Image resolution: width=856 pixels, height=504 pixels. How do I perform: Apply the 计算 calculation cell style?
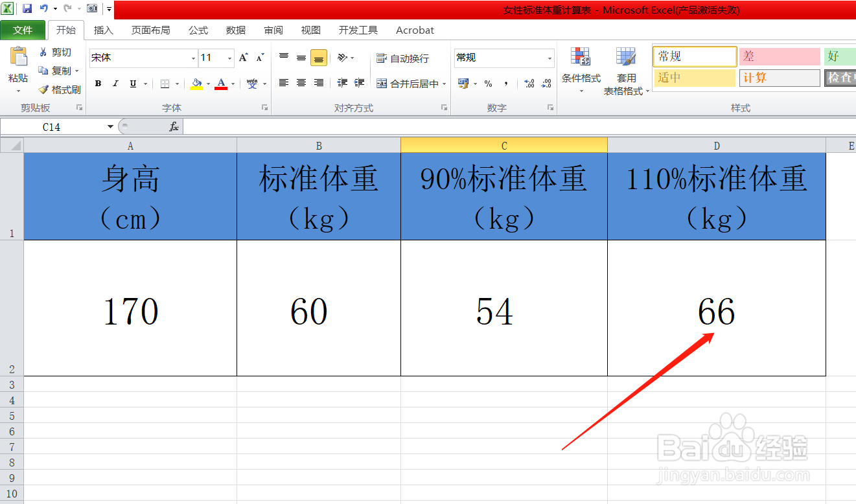[780, 78]
